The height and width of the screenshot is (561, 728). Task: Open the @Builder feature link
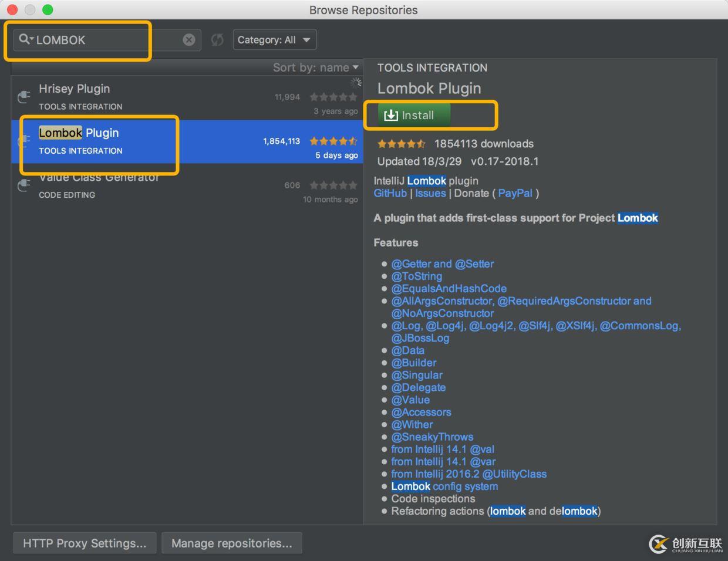[x=414, y=363]
